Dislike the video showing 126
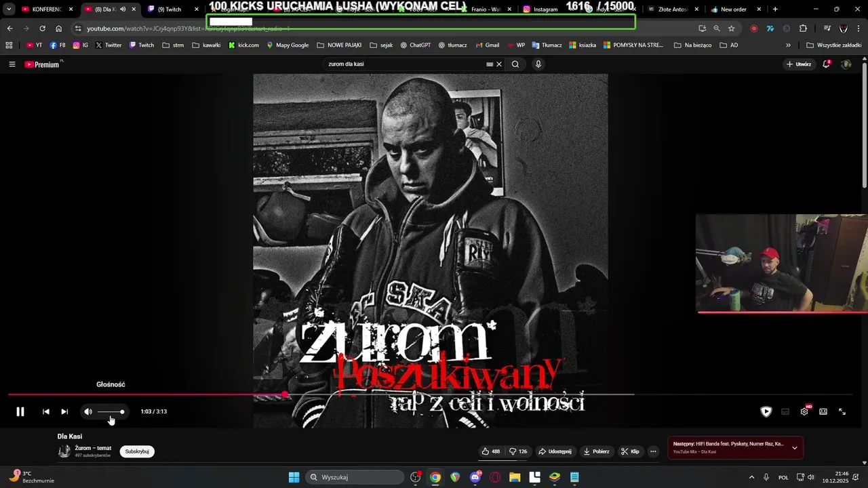 point(519,451)
